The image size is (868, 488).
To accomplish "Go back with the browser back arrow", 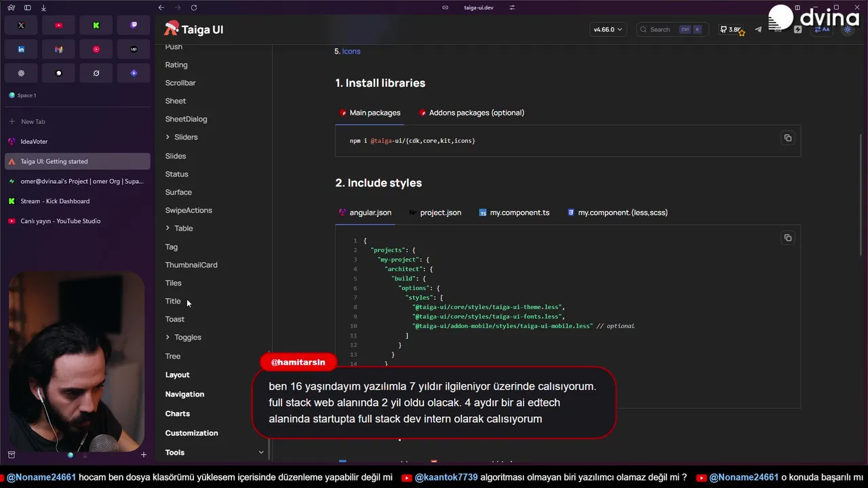I will coord(161,7).
